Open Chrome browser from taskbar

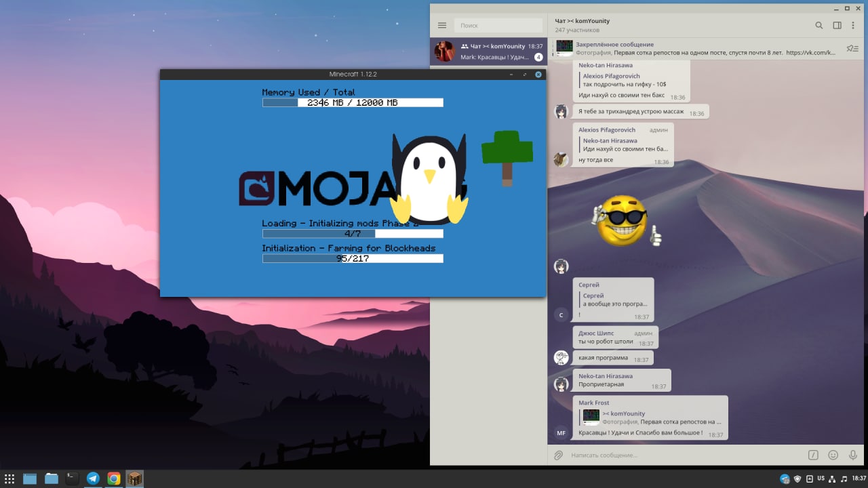[x=114, y=479]
